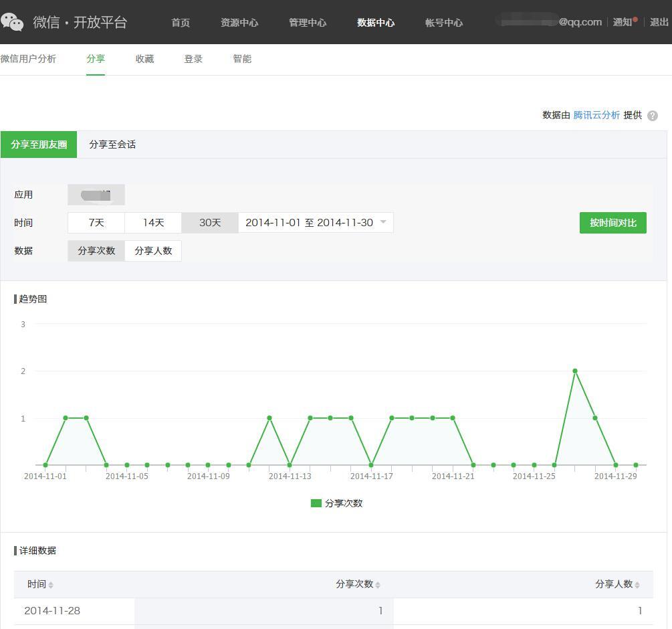Click the 详细数据 section heading
Viewport: 672px width, 629px height.
click(x=37, y=551)
